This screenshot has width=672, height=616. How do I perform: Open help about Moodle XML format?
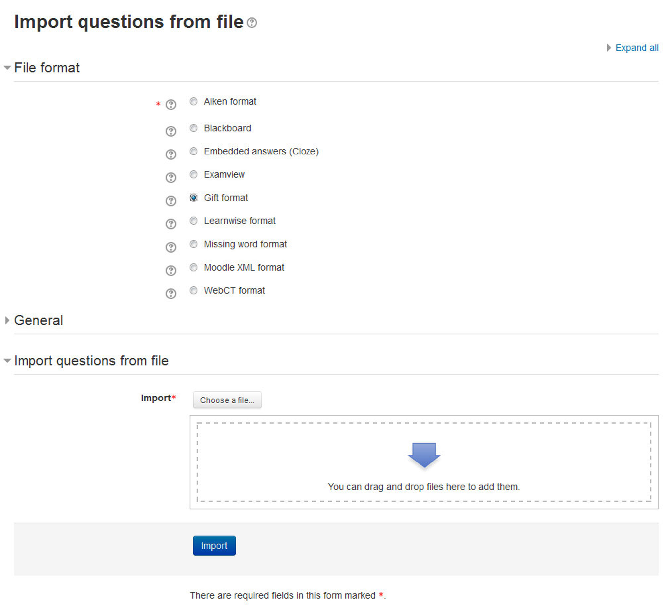(x=171, y=270)
